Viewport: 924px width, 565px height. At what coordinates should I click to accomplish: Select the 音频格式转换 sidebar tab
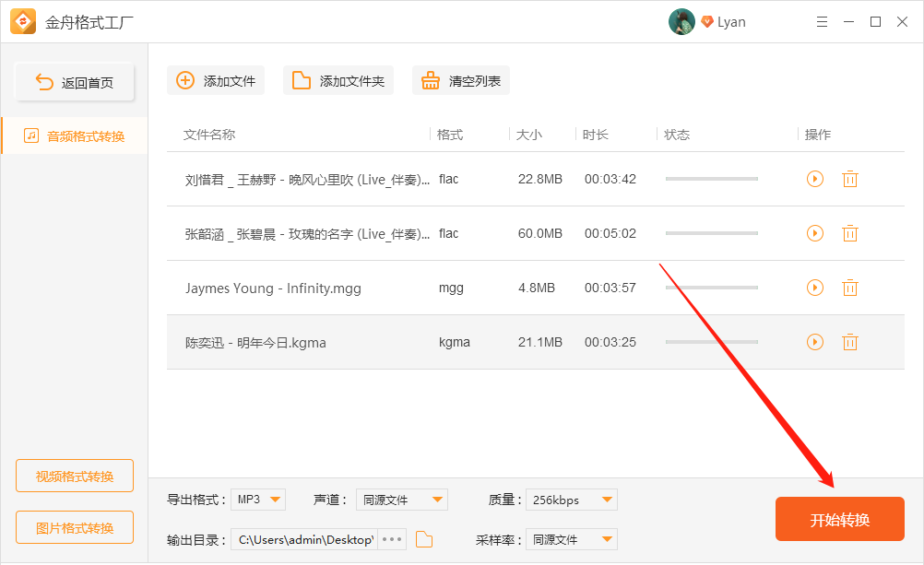(75, 135)
